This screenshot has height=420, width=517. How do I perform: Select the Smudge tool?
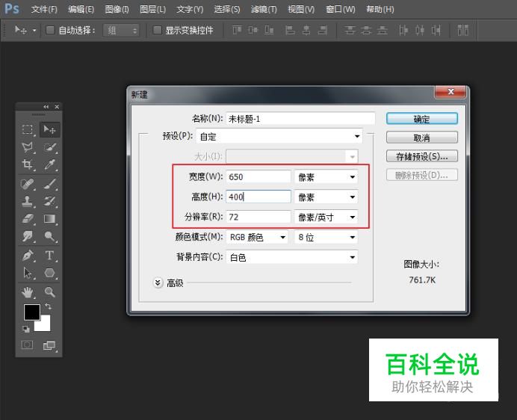(x=28, y=236)
